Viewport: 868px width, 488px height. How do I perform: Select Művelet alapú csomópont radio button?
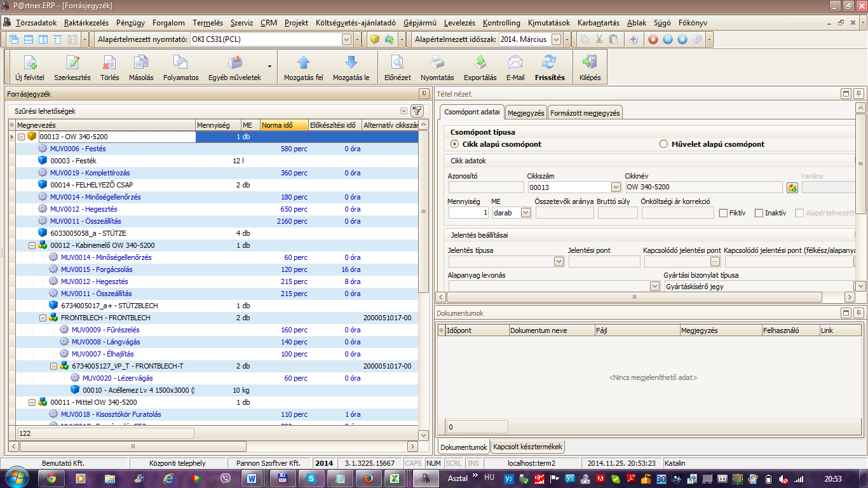point(664,144)
